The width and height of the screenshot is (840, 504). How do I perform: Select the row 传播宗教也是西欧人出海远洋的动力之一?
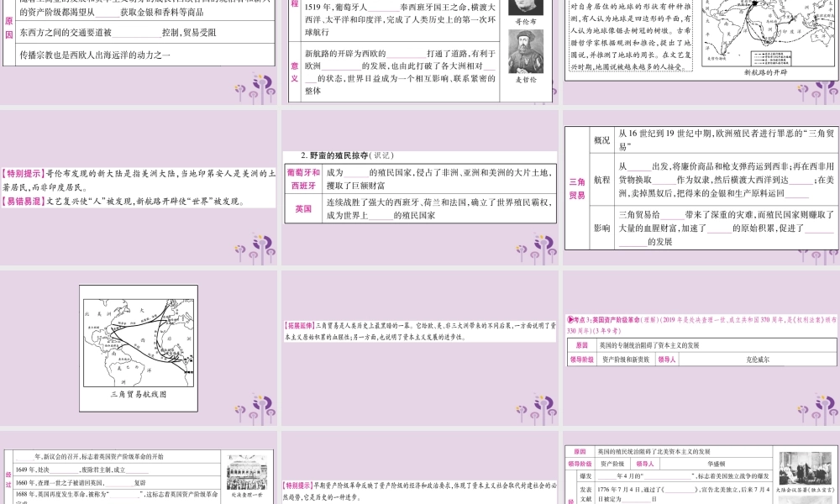click(x=145, y=55)
